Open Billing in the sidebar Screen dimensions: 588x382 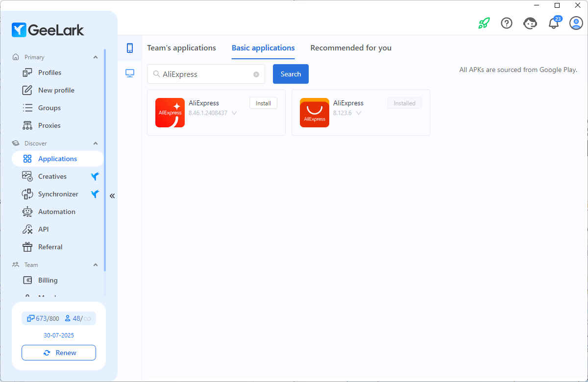[x=58, y=280]
